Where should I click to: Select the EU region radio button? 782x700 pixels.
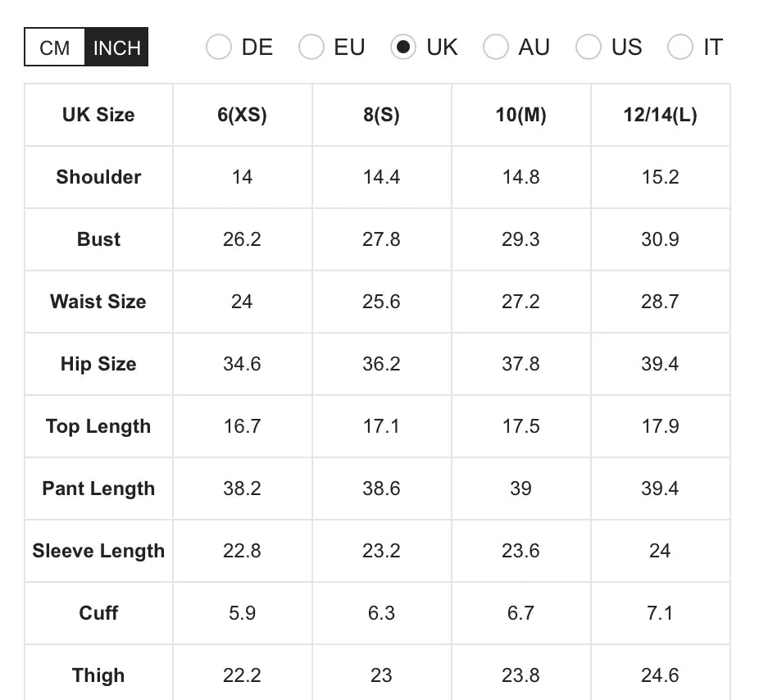[311, 48]
